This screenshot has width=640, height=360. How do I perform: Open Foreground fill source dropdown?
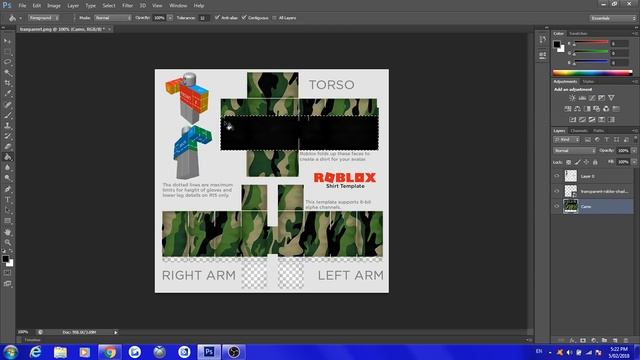[43, 18]
